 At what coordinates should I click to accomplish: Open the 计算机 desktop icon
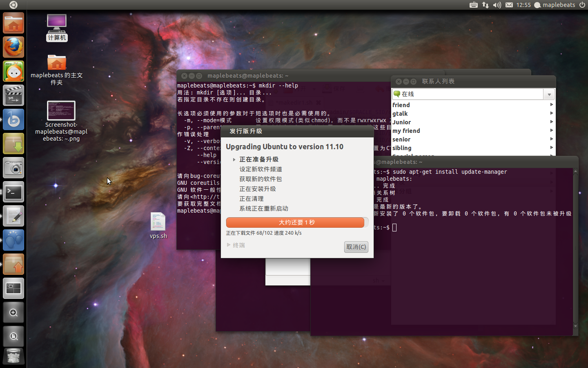57,27
